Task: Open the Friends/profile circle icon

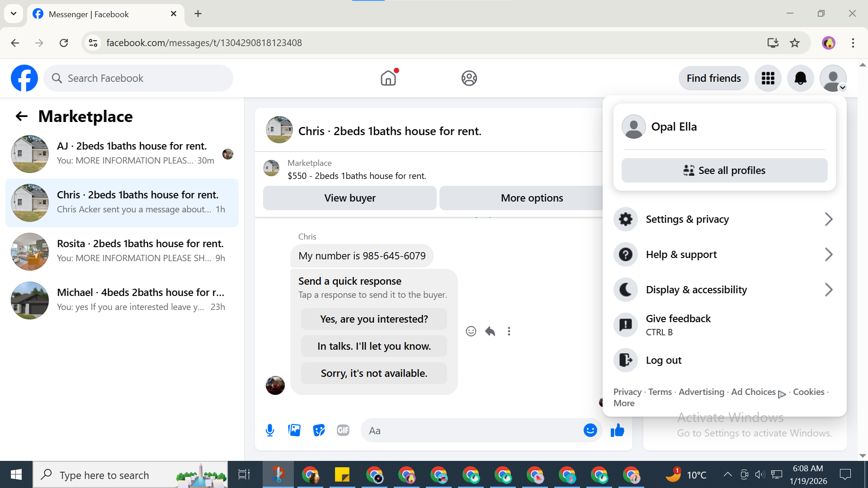Action: (469, 78)
